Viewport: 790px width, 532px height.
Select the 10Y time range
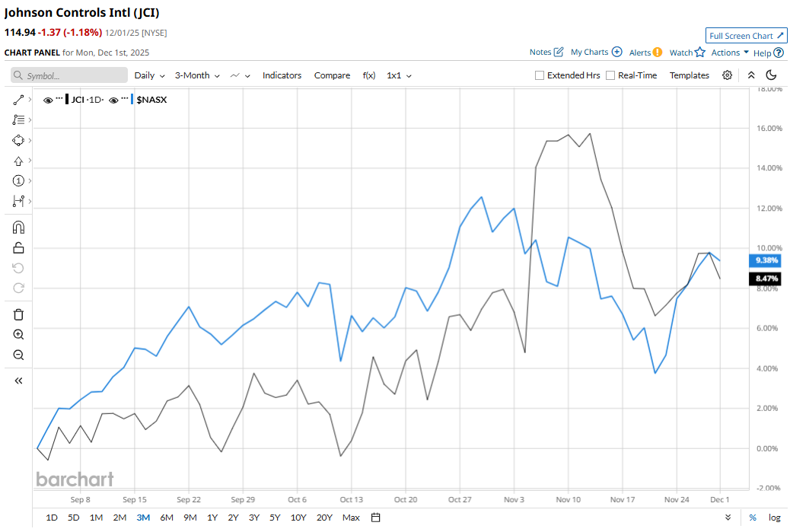pos(298,518)
